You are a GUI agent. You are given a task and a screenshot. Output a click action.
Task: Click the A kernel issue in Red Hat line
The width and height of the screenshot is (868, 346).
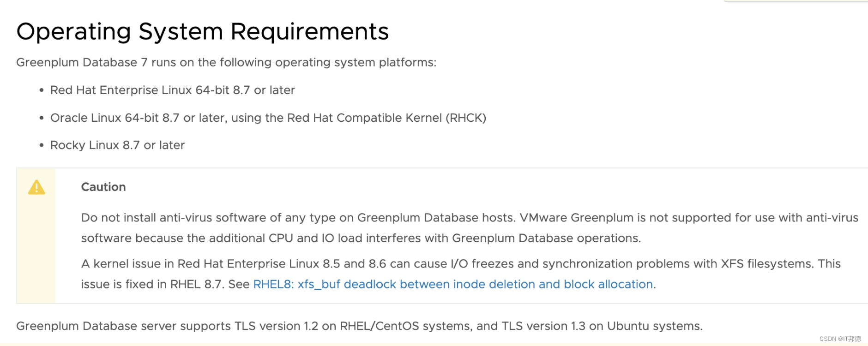coord(461,264)
